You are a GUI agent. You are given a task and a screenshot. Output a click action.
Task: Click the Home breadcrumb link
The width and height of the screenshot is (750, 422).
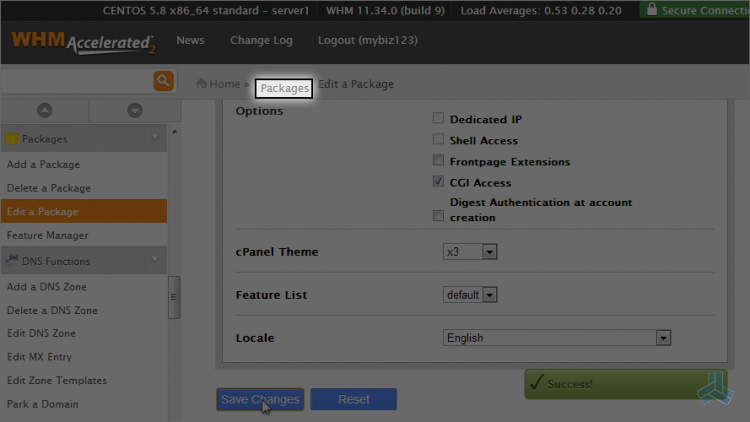224,84
